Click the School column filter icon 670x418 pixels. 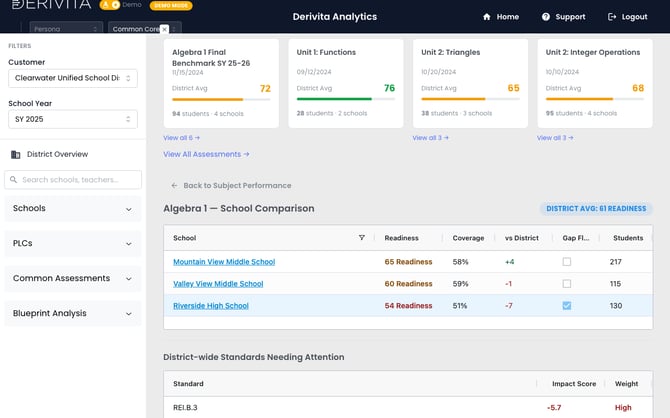tap(361, 238)
